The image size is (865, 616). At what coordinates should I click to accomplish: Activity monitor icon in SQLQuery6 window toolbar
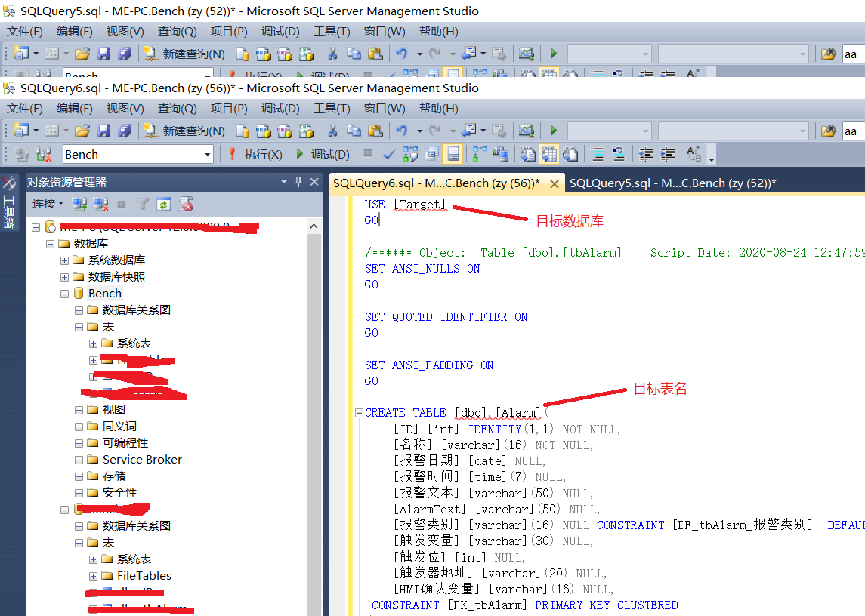click(x=527, y=131)
